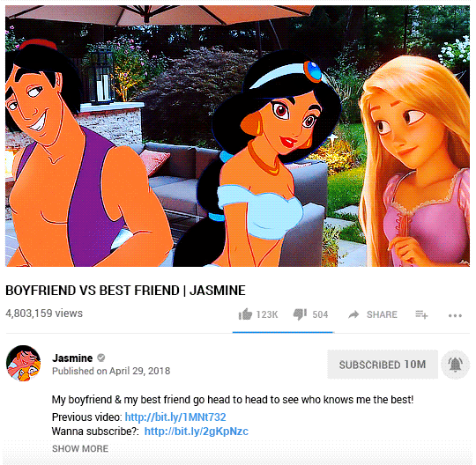Click the SHARE text label

pyautogui.click(x=382, y=314)
